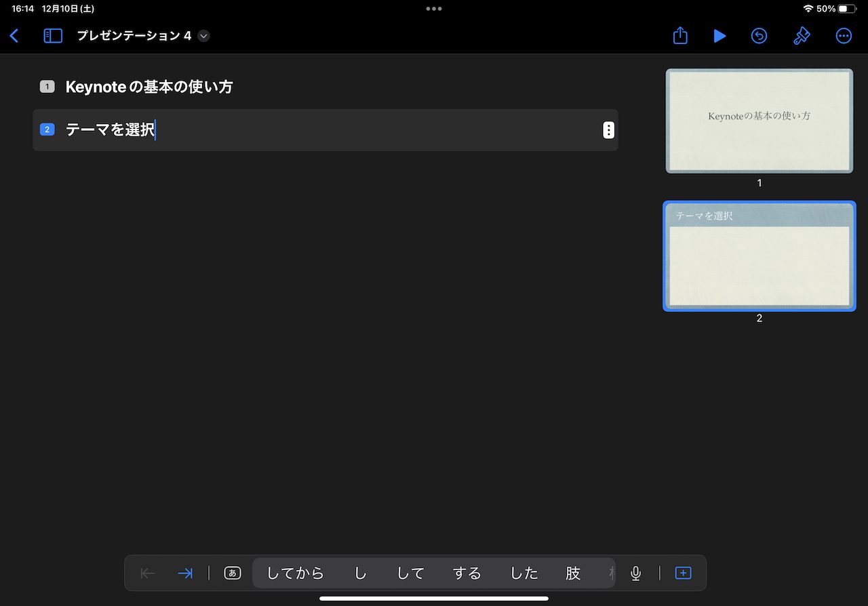Add a new slide with the plus icon

[x=683, y=573]
